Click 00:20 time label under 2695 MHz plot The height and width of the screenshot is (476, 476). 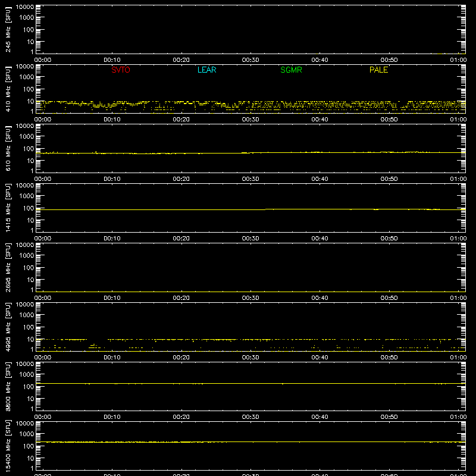[181, 298]
